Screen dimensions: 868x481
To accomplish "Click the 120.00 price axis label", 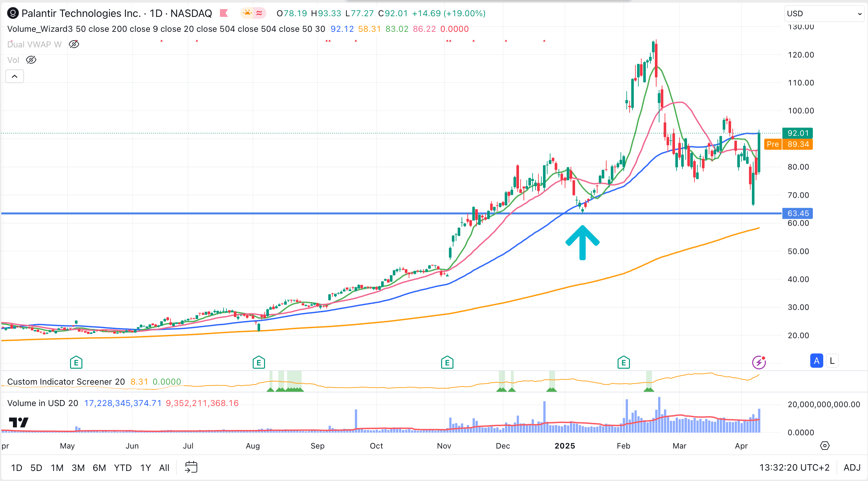I will (x=801, y=55).
